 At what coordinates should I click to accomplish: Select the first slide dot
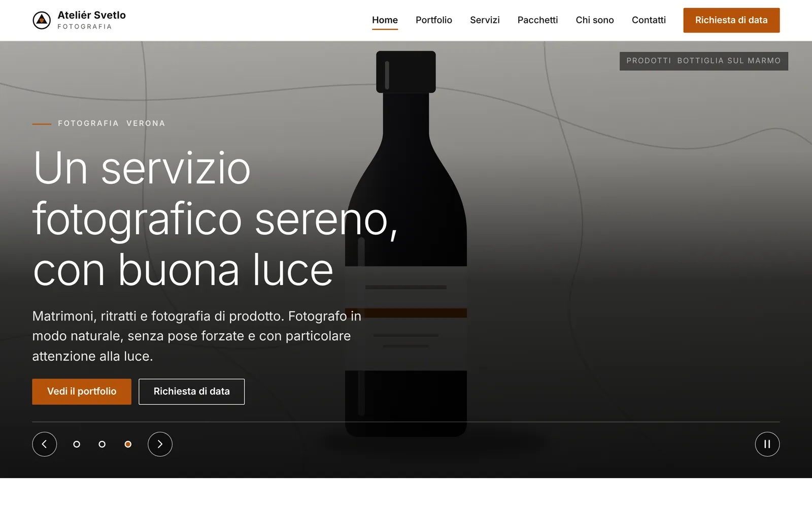tap(77, 444)
